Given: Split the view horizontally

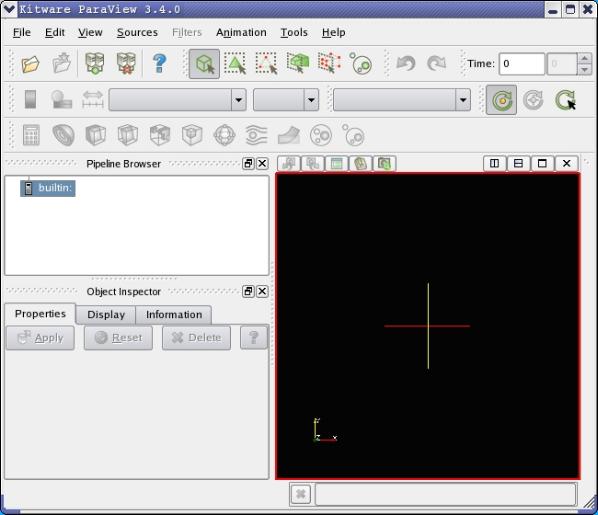Looking at the screenshot, I should click(x=495, y=164).
